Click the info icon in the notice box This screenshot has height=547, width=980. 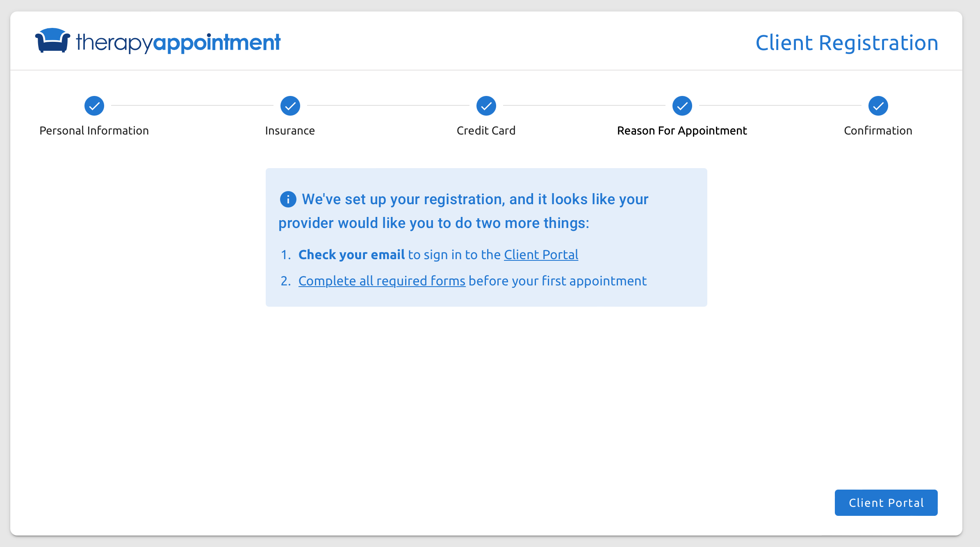(x=287, y=199)
